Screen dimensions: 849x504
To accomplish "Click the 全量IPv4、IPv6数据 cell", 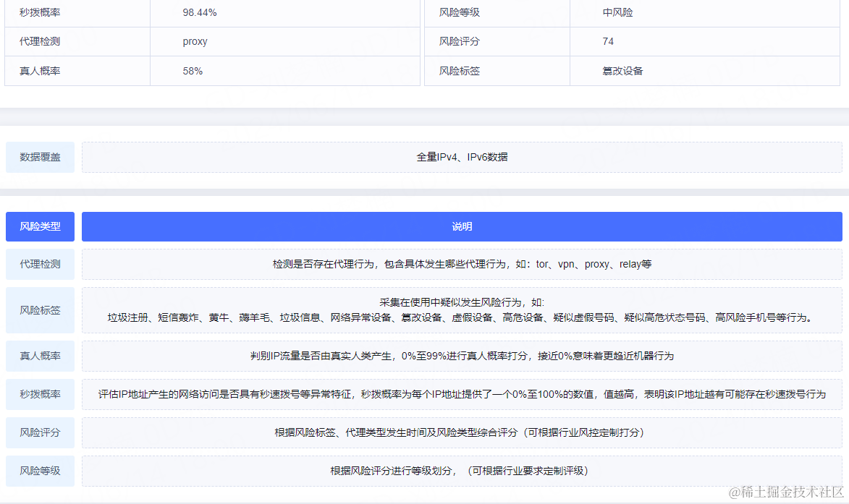I will 462,157.
